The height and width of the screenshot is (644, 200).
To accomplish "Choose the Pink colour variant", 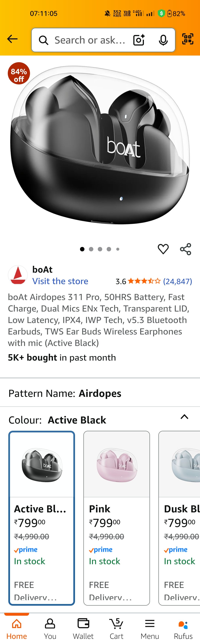I will coord(116,518).
